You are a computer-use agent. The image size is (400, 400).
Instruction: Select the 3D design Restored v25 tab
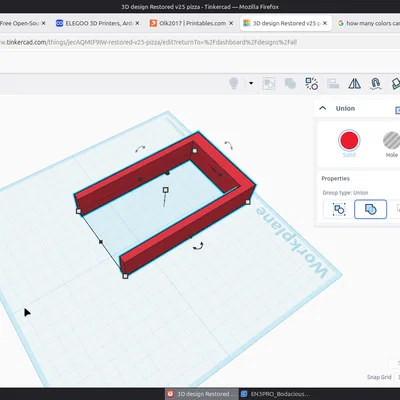coord(286,23)
